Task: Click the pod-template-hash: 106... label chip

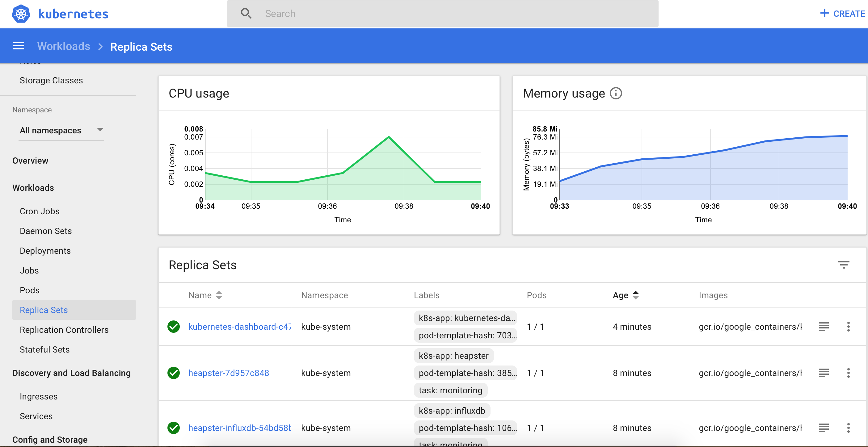Action: click(465, 428)
